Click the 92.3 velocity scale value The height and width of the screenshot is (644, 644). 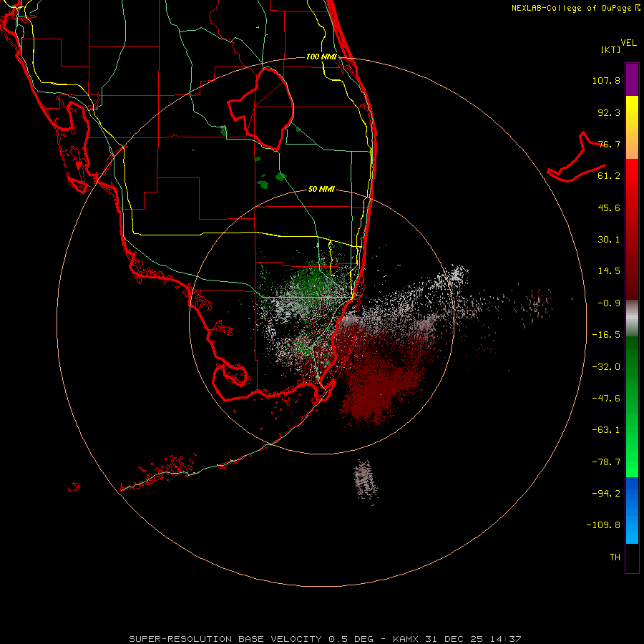(609, 112)
